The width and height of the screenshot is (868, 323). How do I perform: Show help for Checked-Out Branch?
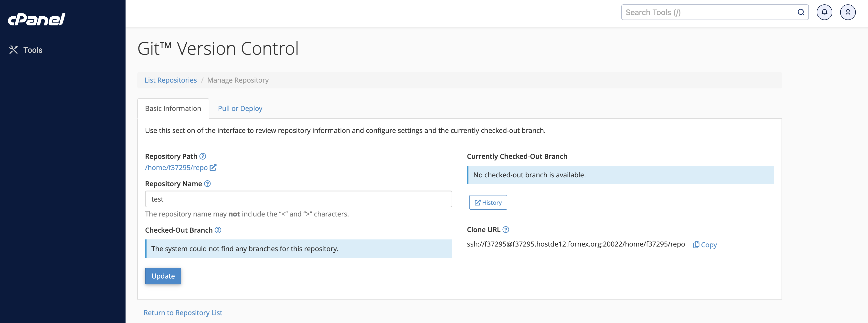[218, 230]
